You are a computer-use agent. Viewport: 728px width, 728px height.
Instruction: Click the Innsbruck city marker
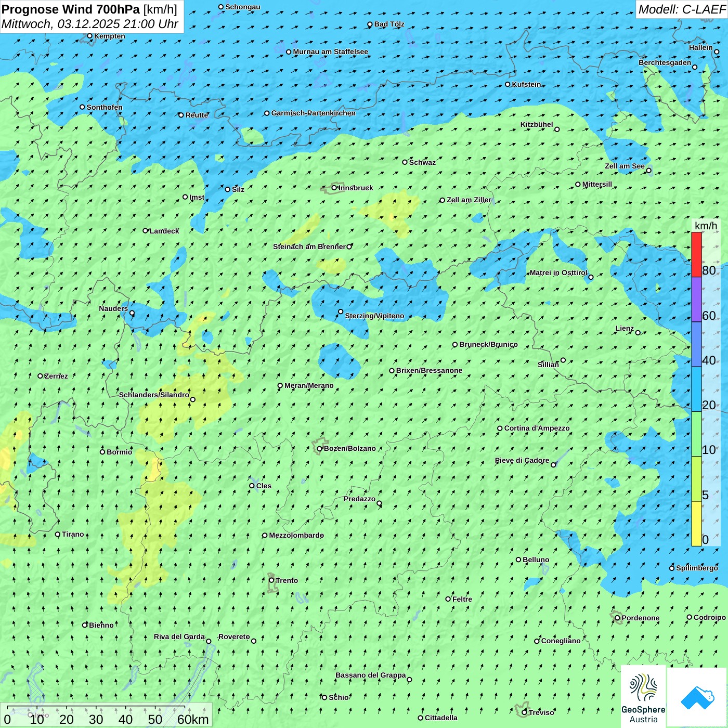(x=334, y=188)
